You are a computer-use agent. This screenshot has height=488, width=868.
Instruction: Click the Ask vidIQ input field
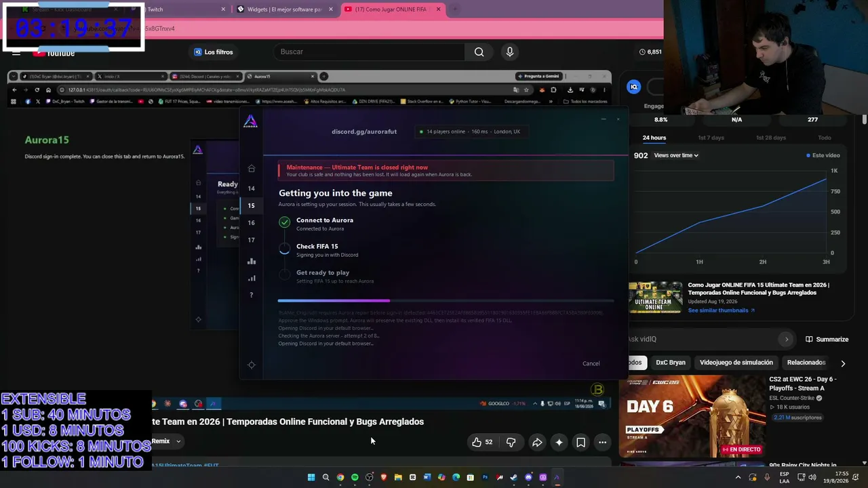pyautogui.click(x=702, y=339)
